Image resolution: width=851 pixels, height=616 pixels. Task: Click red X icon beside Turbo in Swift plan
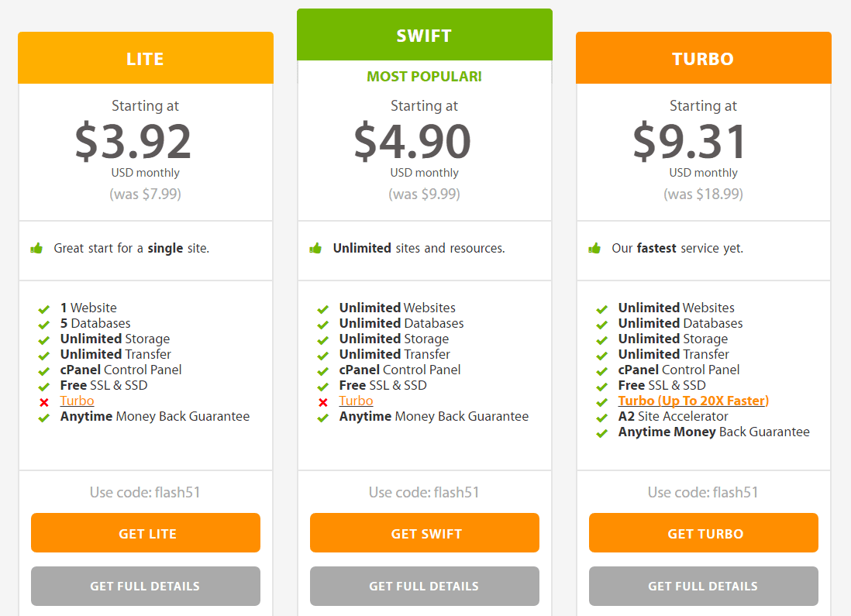coord(323,402)
